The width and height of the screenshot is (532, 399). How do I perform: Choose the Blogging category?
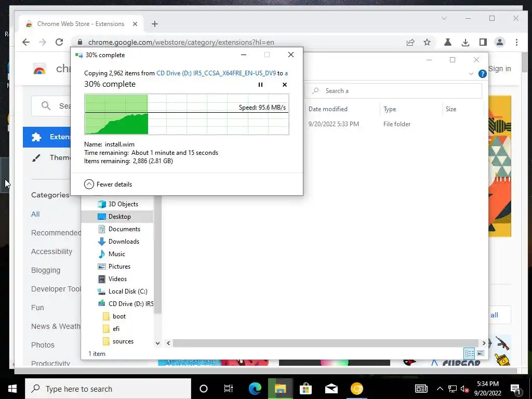pos(46,270)
